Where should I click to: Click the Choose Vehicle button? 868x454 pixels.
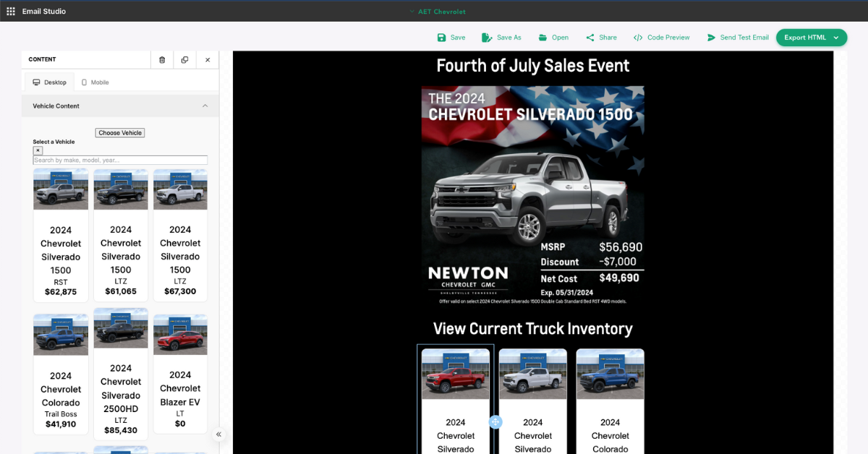[120, 133]
